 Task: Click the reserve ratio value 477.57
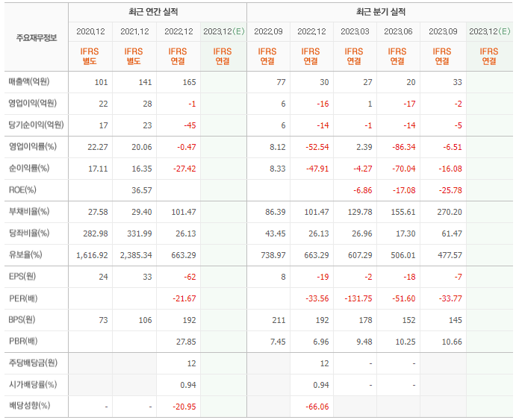point(450,255)
